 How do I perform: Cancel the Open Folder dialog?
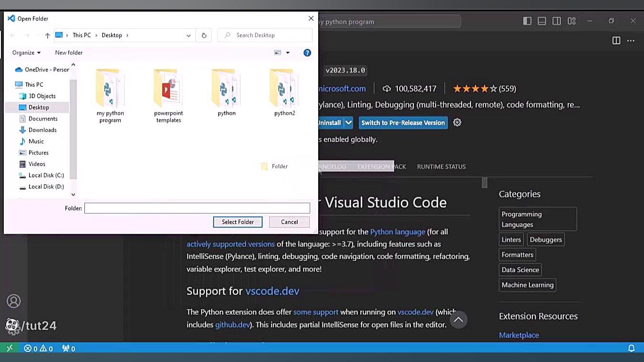point(289,222)
